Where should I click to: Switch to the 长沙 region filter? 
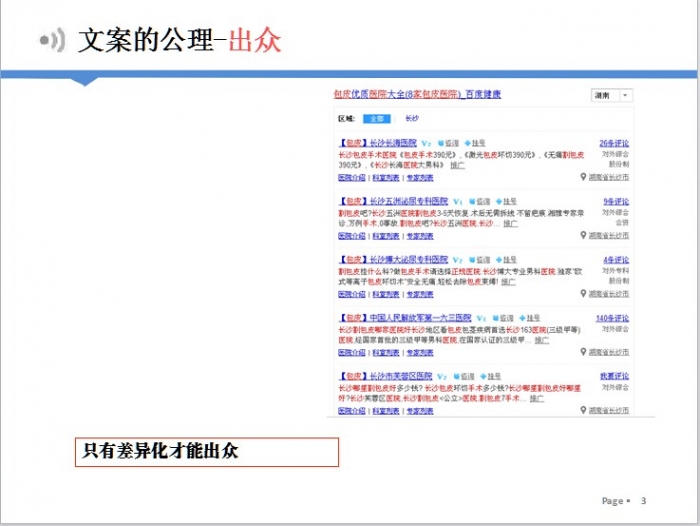(x=412, y=118)
